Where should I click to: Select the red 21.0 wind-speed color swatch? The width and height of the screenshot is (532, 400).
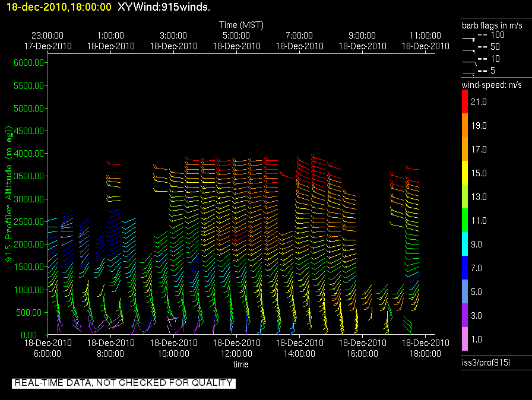tap(465, 102)
